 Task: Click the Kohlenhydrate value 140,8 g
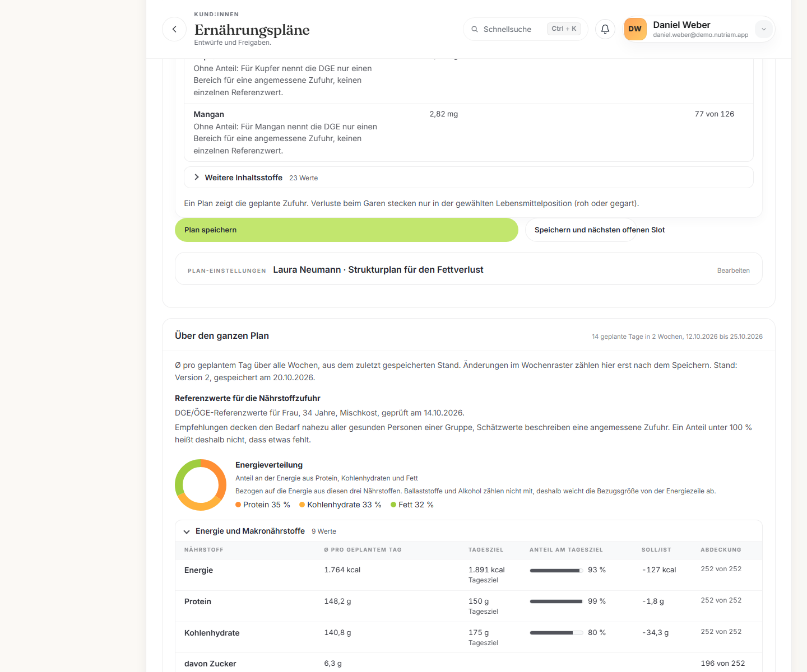pos(338,633)
